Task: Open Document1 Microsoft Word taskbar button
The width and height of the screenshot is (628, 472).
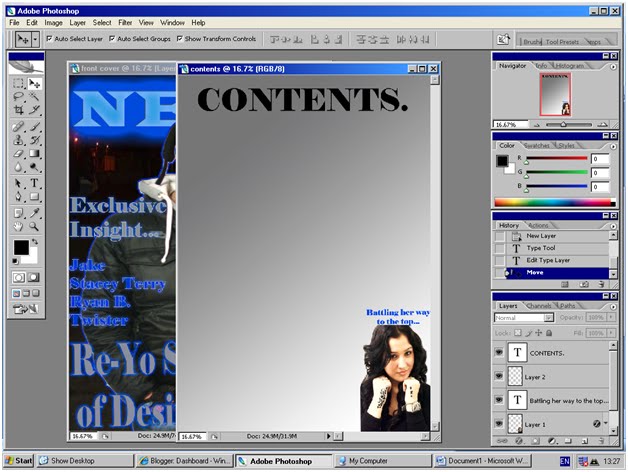Action: coord(482,461)
